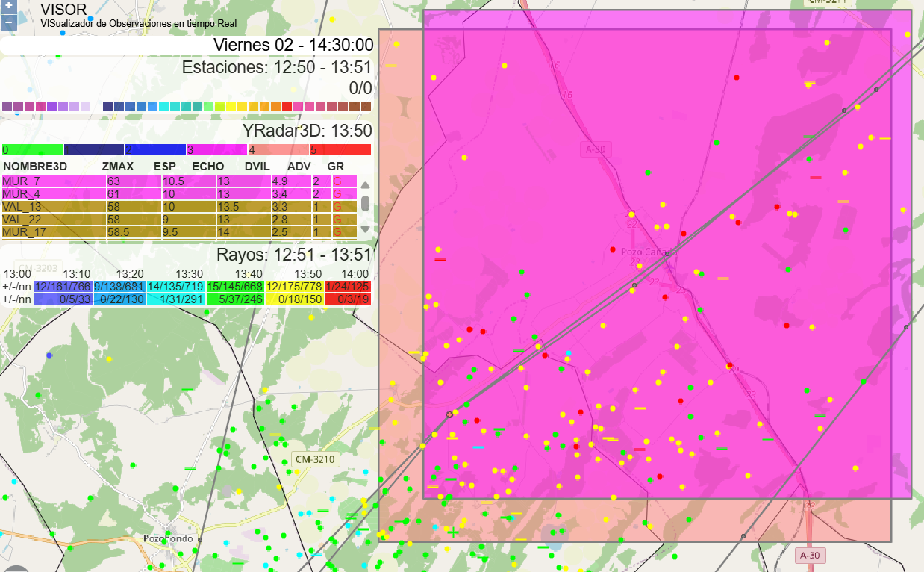Sort by the ECHO column header
This screenshot has height=572, width=924.
click(208, 166)
